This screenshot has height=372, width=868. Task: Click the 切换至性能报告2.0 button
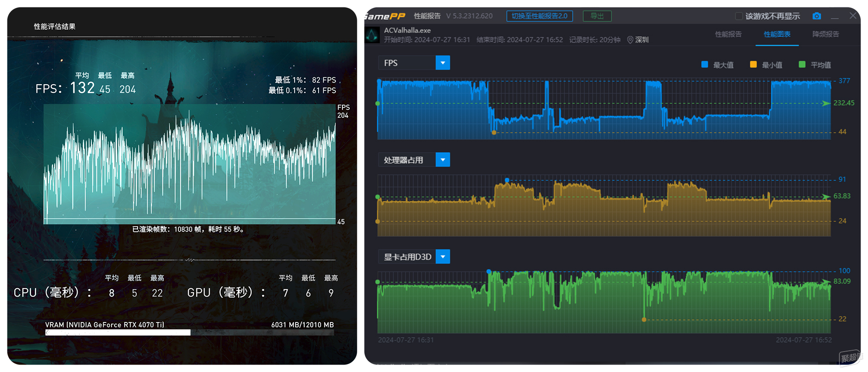[x=539, y=16]
